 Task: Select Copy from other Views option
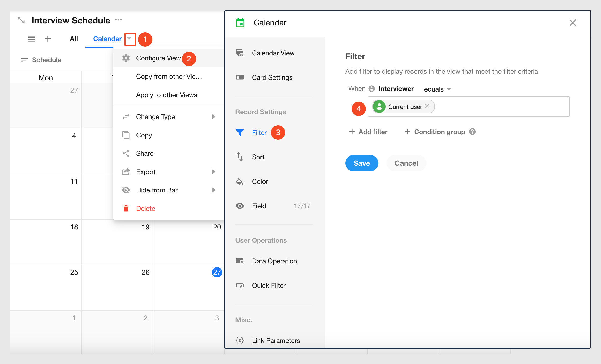(169, 76)
